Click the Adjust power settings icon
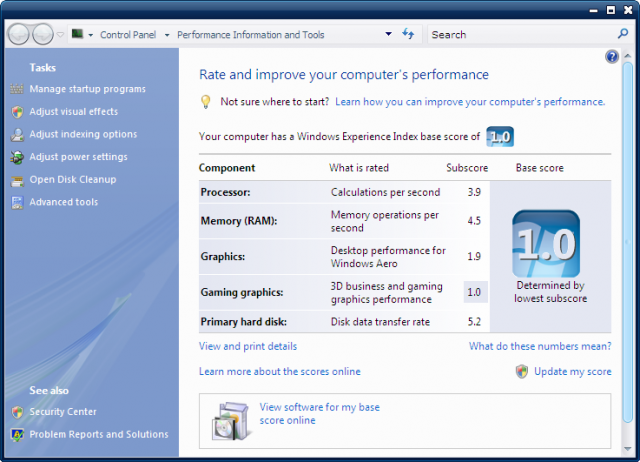Image resolution: width=640 pixels, height=462 pixels. coord(17,157)
